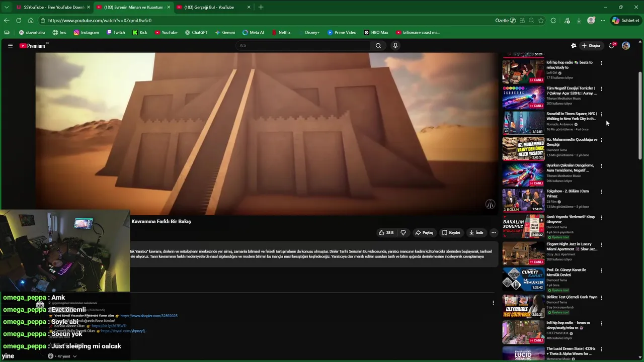Open media control music note icon
The image size is (644, 362).
pos(567,21)
